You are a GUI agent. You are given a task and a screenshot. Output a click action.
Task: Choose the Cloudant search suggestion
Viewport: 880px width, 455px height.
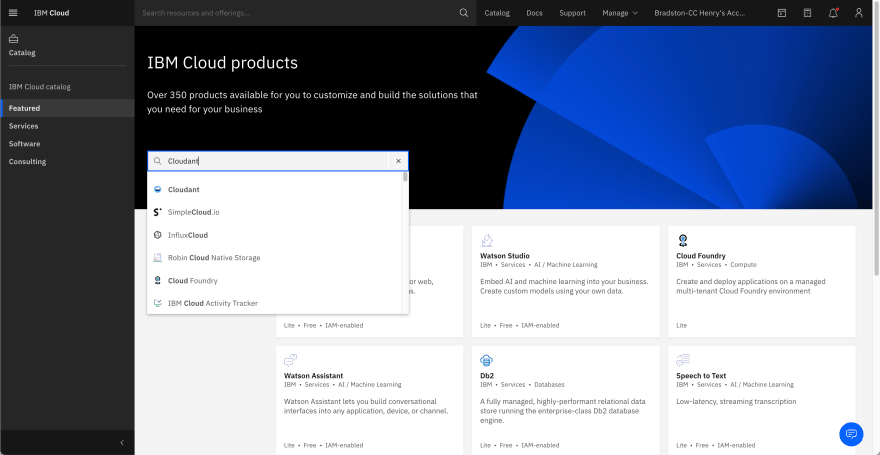click(x=274, y=190)
